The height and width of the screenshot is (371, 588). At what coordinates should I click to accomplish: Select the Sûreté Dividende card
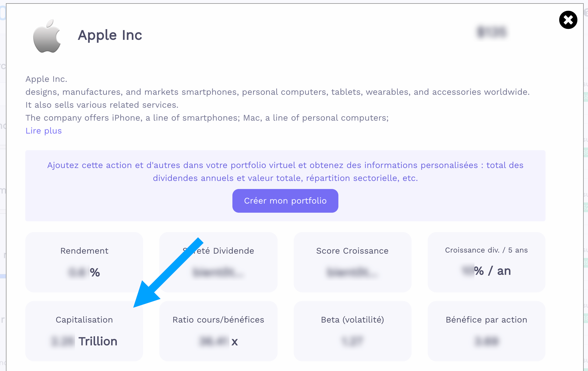pos(218,262)
